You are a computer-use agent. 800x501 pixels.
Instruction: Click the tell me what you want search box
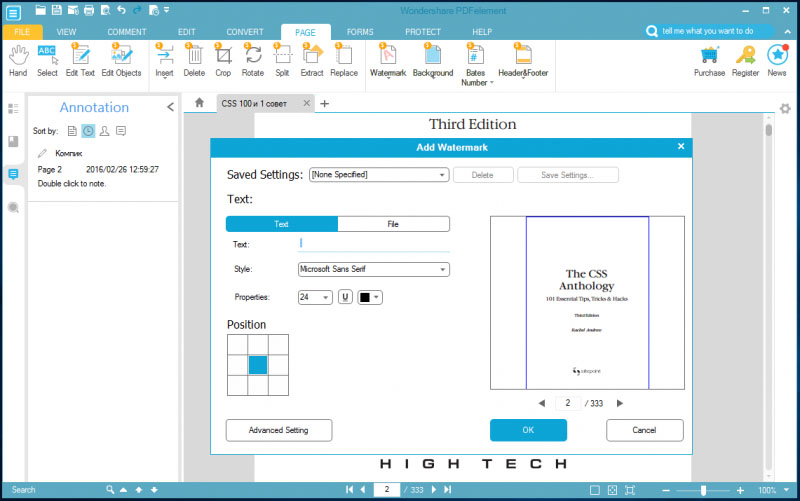click(x=709, y=31)
